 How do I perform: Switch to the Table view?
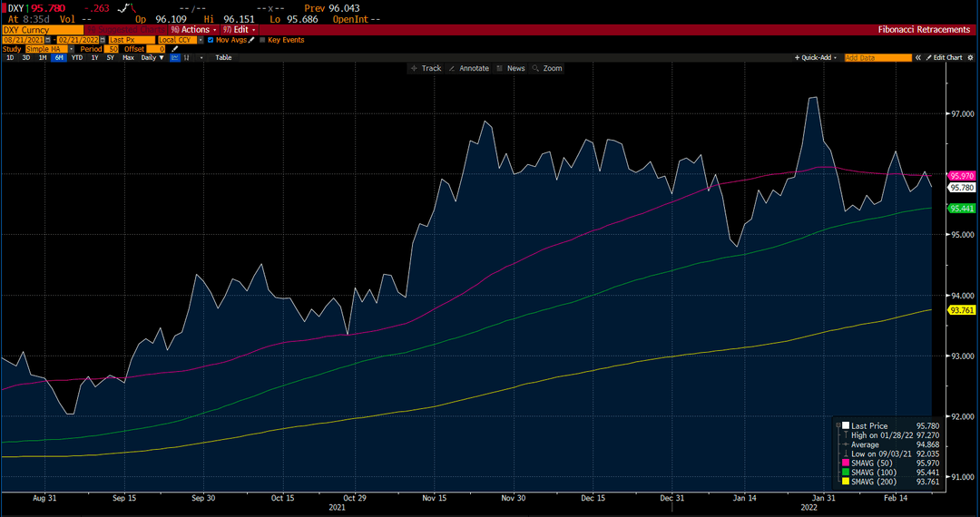[x=223, y=57]
